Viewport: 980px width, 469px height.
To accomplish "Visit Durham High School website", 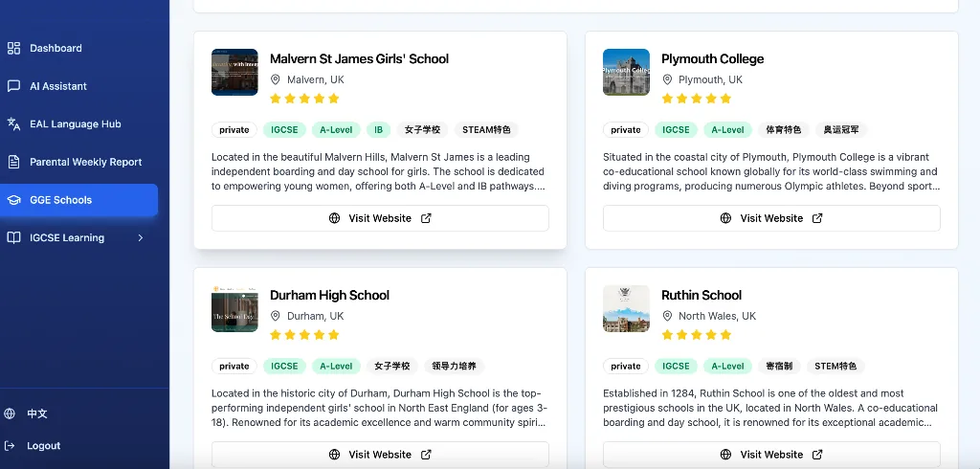I will tap(380, 455).
